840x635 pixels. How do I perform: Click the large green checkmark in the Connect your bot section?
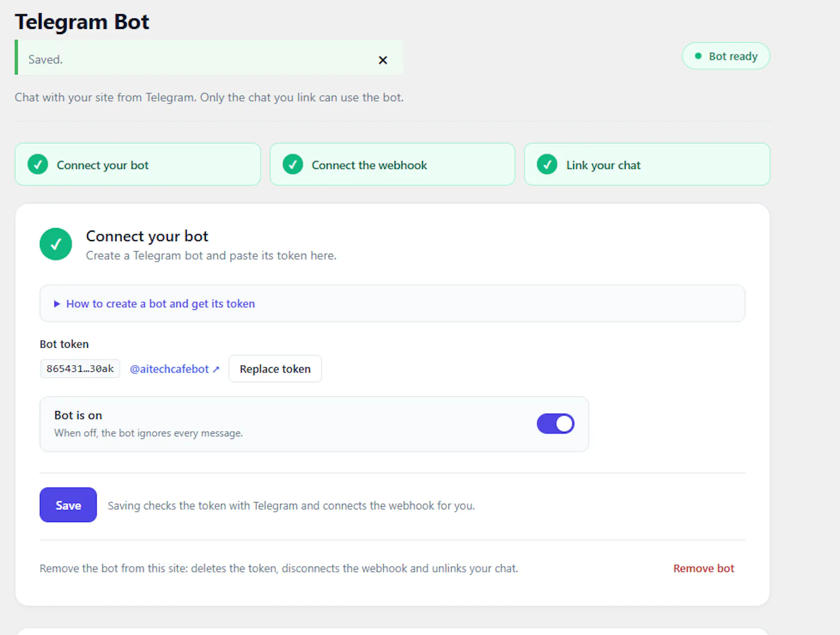coord(56,244)
